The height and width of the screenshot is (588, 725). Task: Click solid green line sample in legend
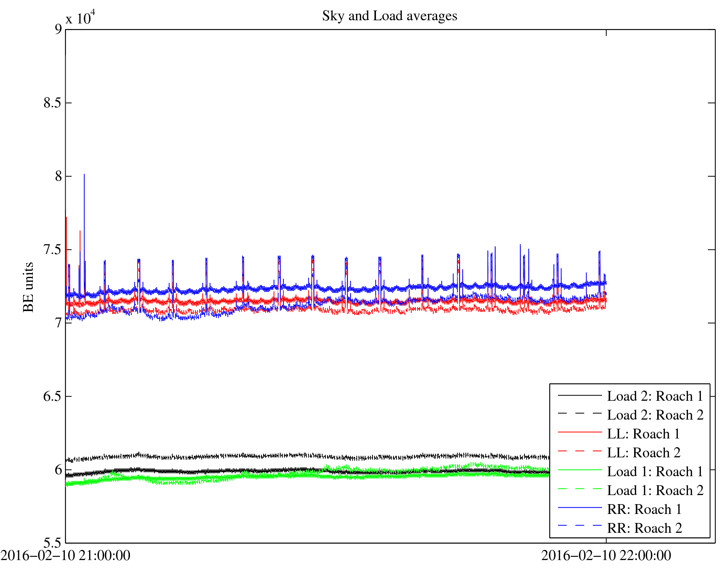click(580, 470)
